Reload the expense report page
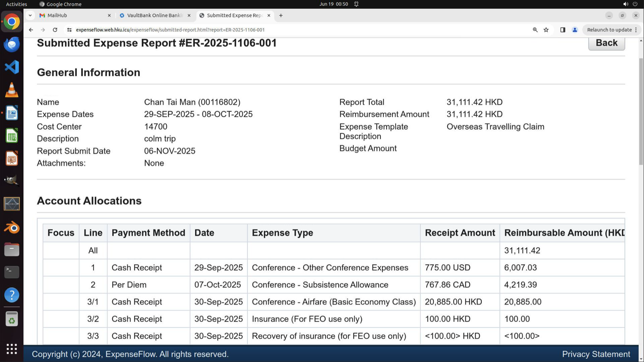Image resolution: width=644 pixels, height=362 pixels. 55,30
